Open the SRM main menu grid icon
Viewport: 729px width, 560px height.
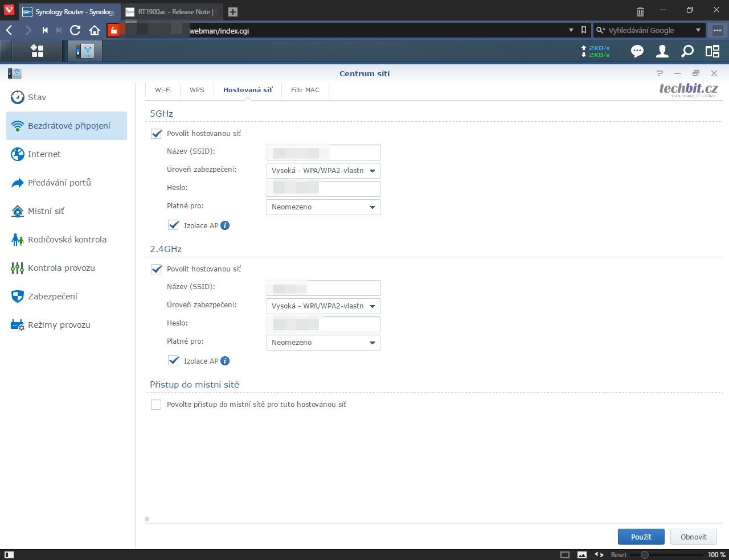(x=38, y=51)
